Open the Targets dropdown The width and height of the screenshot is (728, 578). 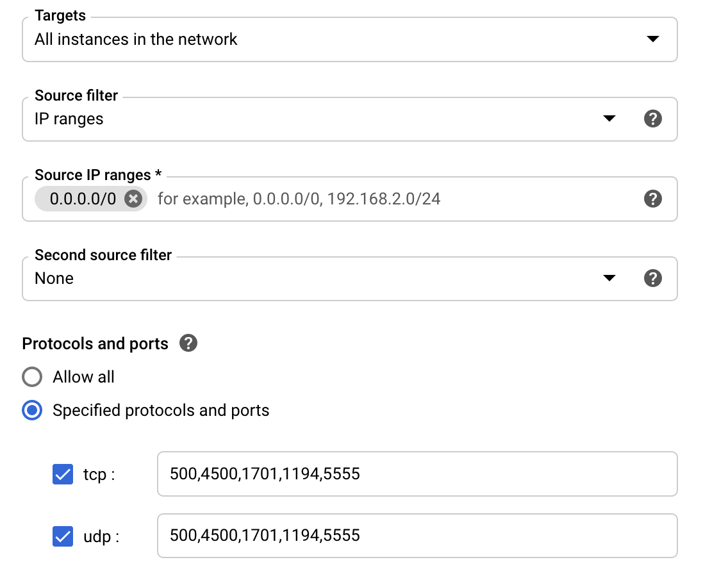pos(349,39)
